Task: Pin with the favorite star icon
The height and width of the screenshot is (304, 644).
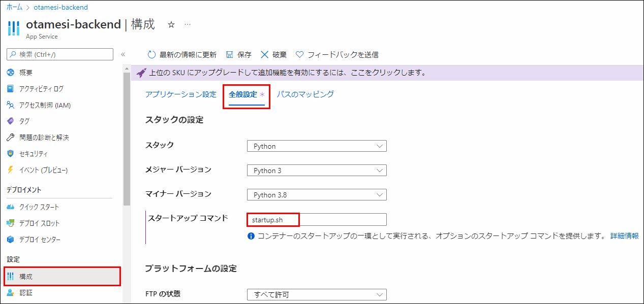Action: [x=171, y=24]
